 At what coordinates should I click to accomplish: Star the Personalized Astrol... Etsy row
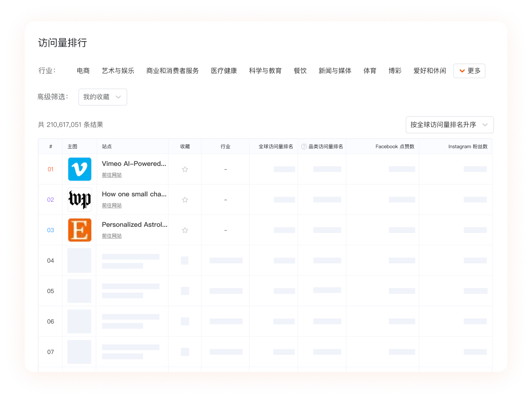pos(185,230)
